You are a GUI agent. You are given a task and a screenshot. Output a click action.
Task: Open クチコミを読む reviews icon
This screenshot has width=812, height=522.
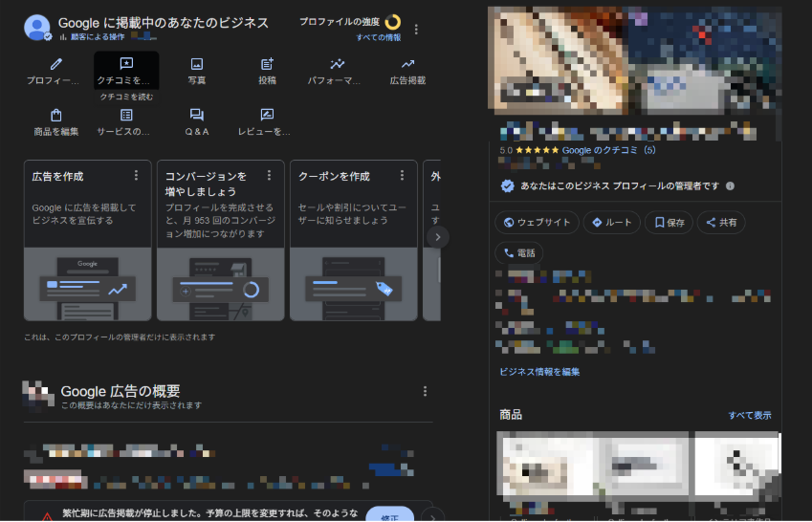point(126,64)
